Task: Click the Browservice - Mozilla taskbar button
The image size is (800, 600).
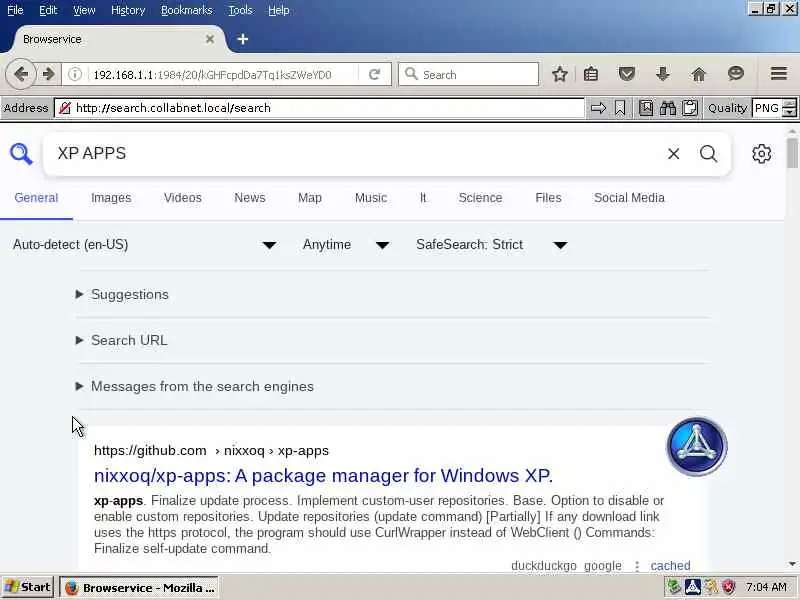Action: tap(139, 588)
